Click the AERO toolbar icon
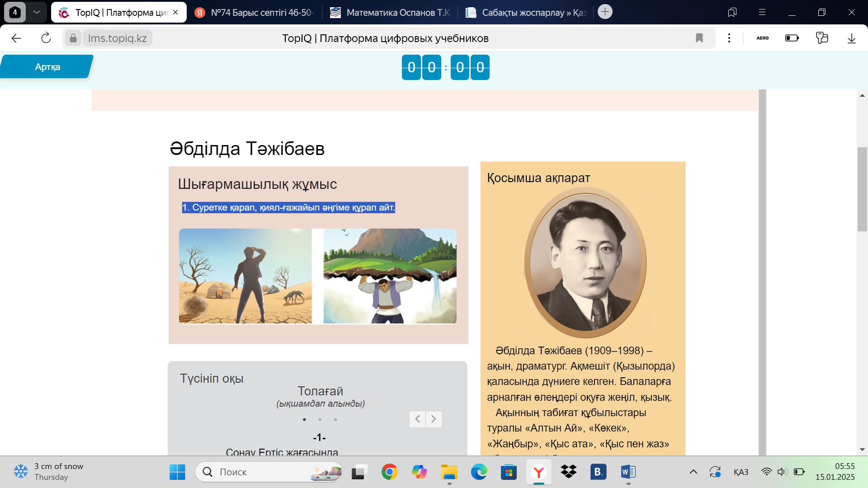 762,38
